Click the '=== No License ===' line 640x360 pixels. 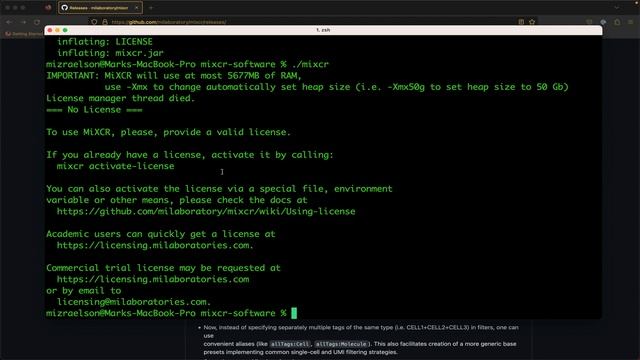(x=94, y=110)
